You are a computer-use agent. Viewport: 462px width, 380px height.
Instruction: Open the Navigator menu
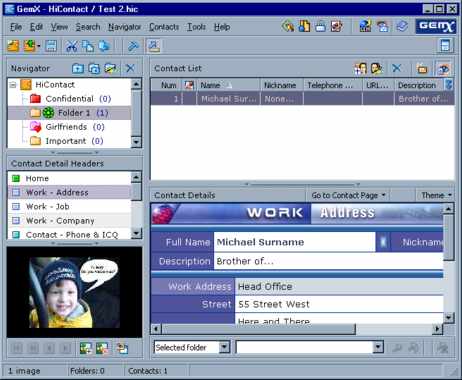pyautogui.click(x=124, y=27)
